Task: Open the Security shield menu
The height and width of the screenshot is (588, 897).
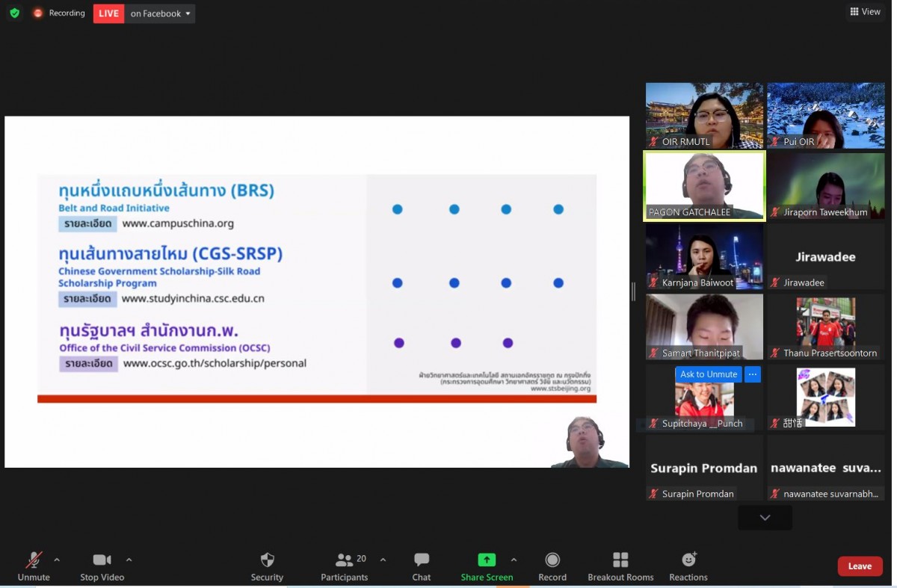Action: click(267, 566)
